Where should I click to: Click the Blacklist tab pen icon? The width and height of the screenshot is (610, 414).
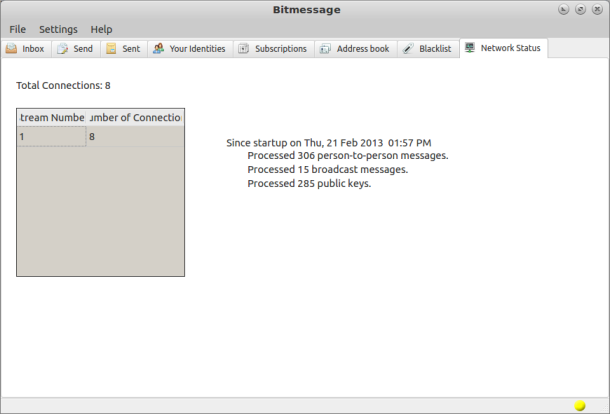click(x=408, y=49)
